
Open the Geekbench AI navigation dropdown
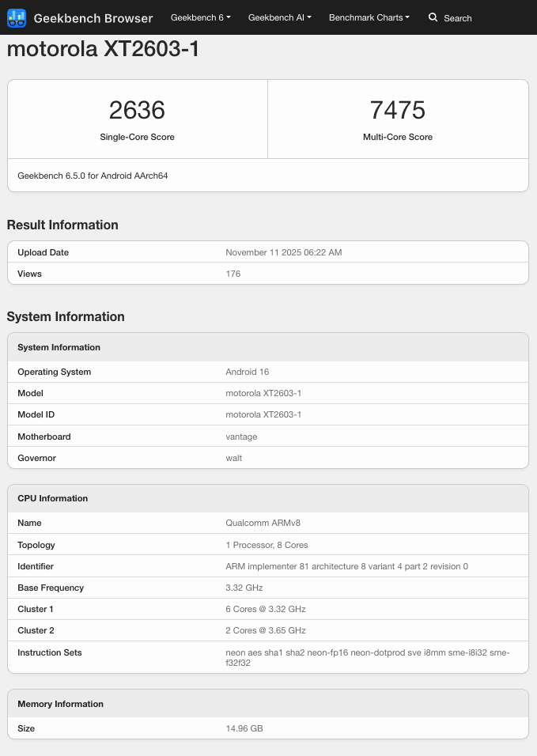click(x=279, y=17)
